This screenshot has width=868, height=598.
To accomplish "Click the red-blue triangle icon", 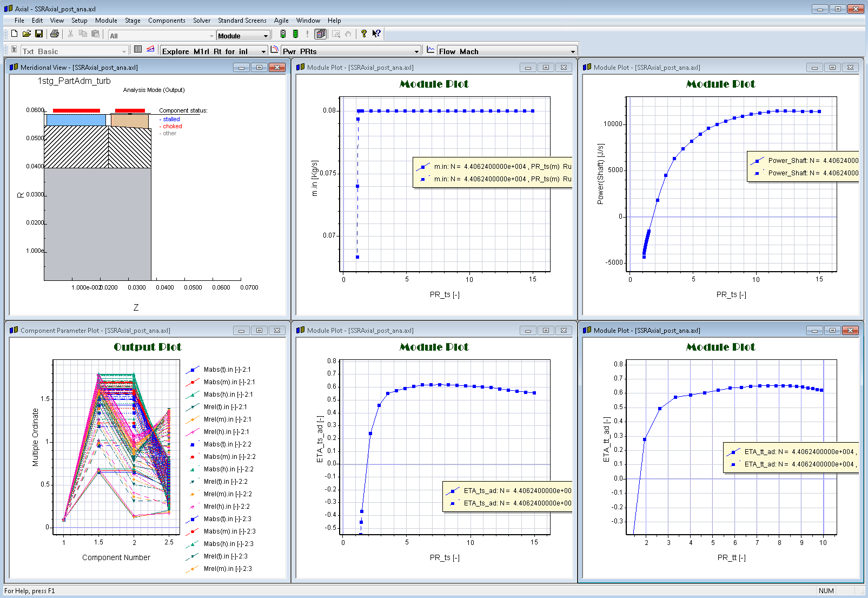I will tap(150, 50).
